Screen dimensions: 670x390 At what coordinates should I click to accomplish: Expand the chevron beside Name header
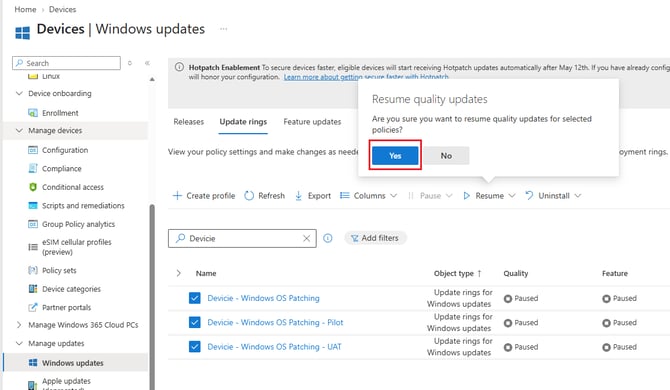coord(179,273)
